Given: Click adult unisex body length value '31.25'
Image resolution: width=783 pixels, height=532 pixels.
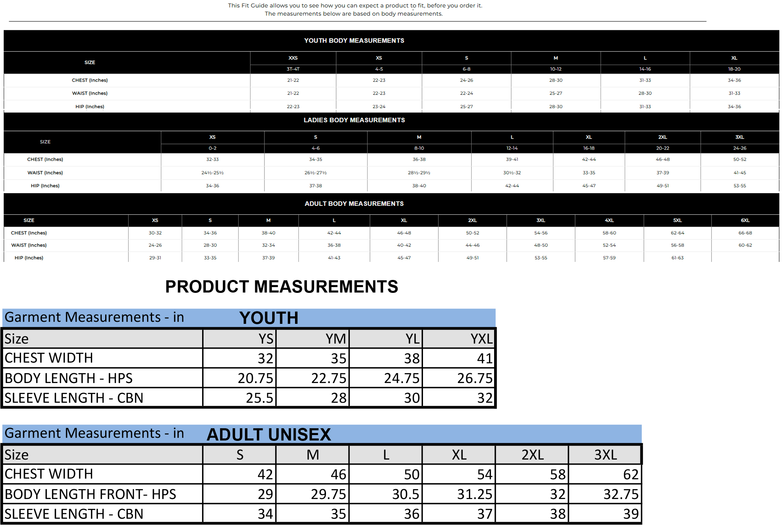Looking at the screenshot, I should pos(475,494).
